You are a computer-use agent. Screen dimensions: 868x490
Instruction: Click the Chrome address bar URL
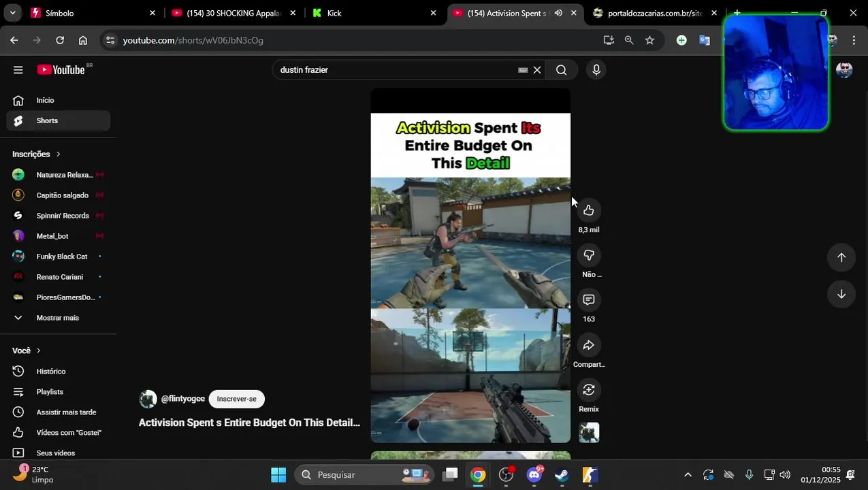point(193,40)
